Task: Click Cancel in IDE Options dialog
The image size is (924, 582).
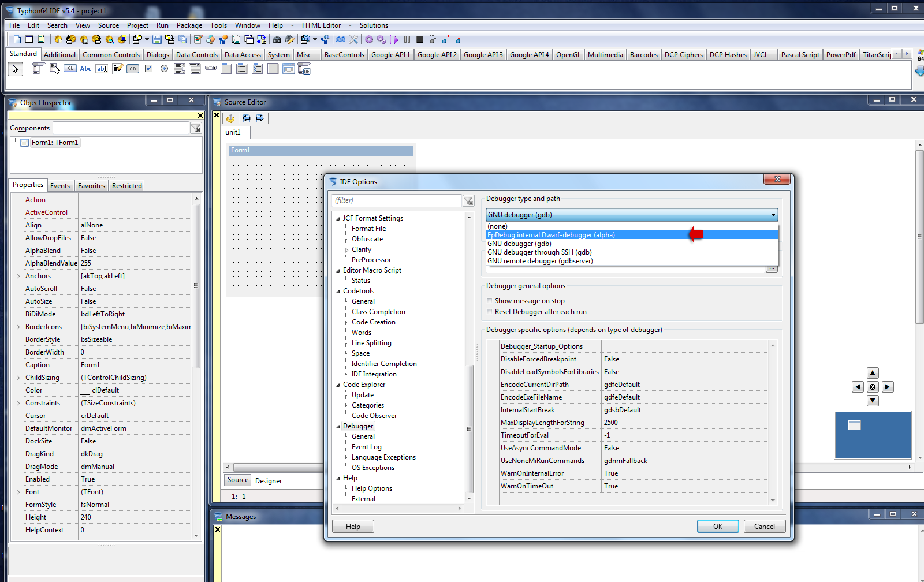Action: click(765, 527)
